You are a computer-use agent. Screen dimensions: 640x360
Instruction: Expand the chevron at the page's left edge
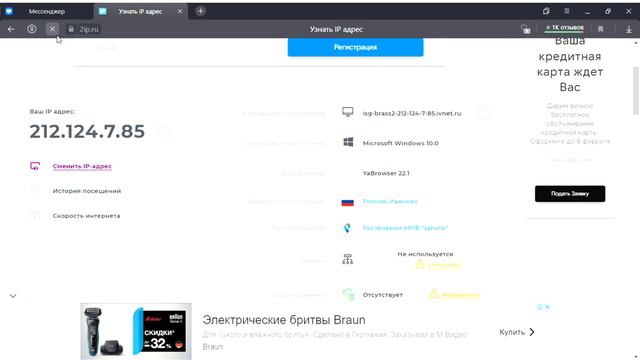13,296
